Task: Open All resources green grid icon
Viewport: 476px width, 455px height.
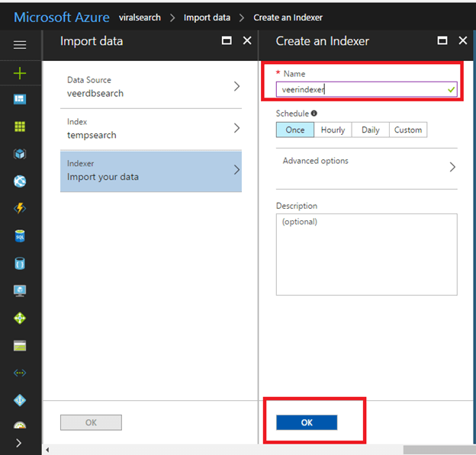Action: point(20,127)
